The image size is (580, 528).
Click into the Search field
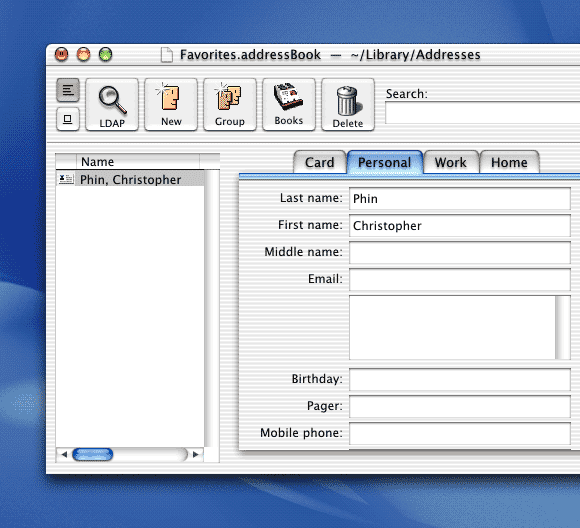(x=482, y=113)
